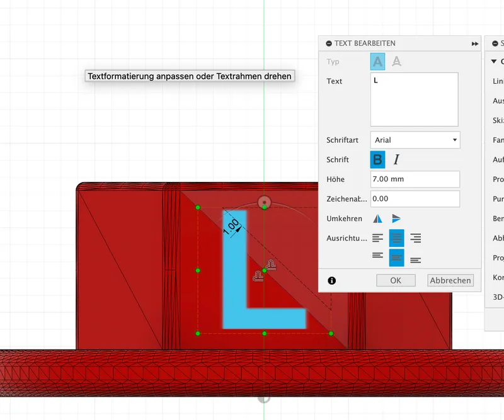The height and width of the screenshot is (420, 504).
Task: Align text left horizontally
Action: [x=377, y=238]
